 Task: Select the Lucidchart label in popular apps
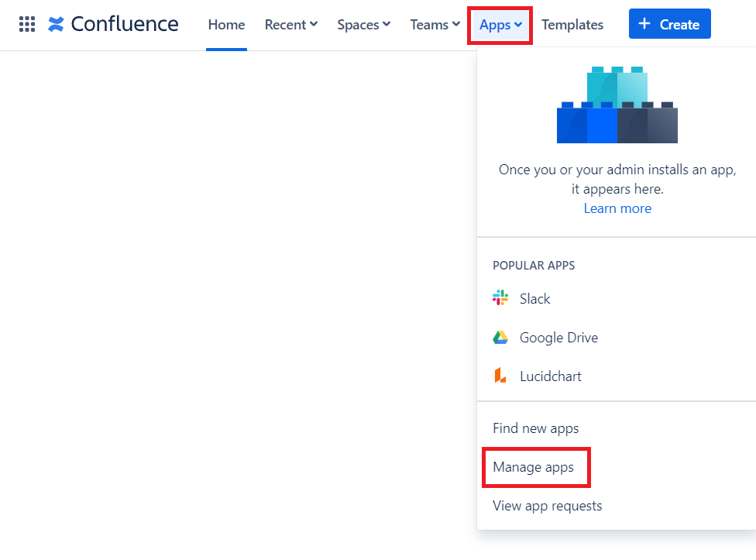coord(550,376)
